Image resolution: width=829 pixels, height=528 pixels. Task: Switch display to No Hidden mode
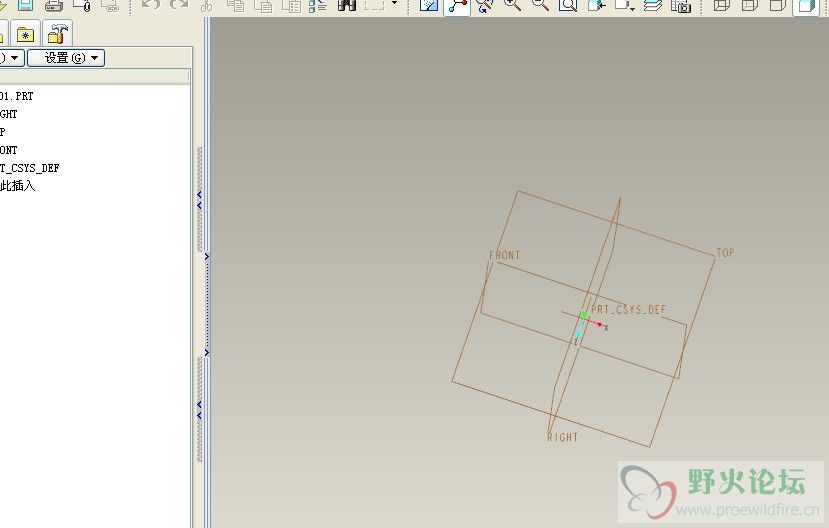coord(778,5)
